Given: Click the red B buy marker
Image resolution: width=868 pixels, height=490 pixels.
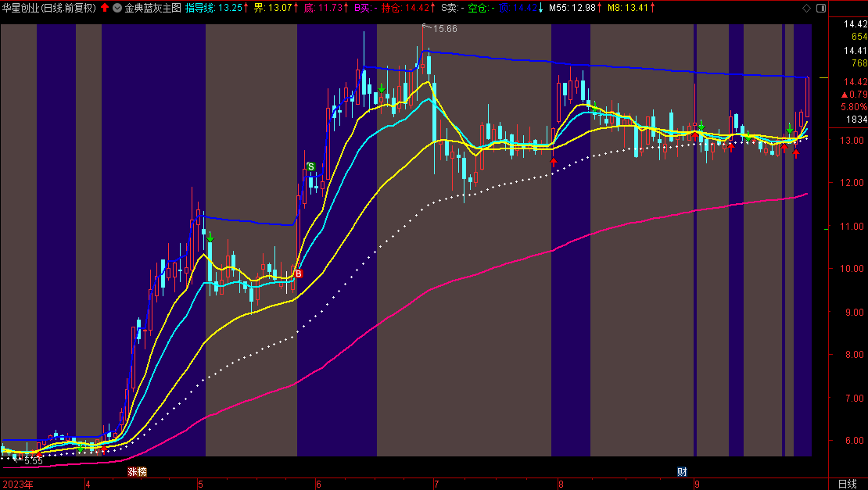Looking at the screenshot, I should pyautogui.click(x=299, y=274).
